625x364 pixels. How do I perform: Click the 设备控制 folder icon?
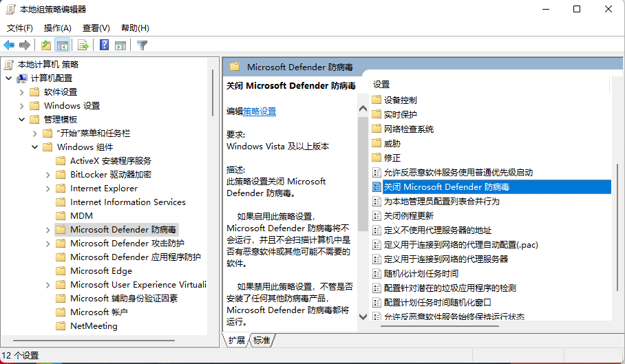pos(377,100)
